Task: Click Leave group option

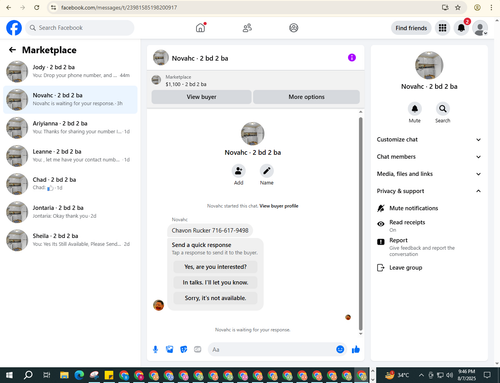Action: [x=429, y=268]
